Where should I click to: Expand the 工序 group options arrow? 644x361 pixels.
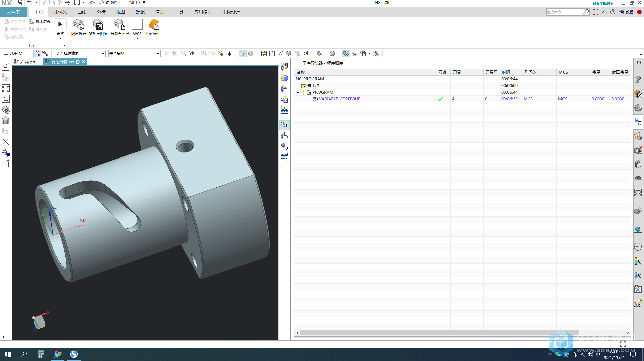tap(65, 45)
